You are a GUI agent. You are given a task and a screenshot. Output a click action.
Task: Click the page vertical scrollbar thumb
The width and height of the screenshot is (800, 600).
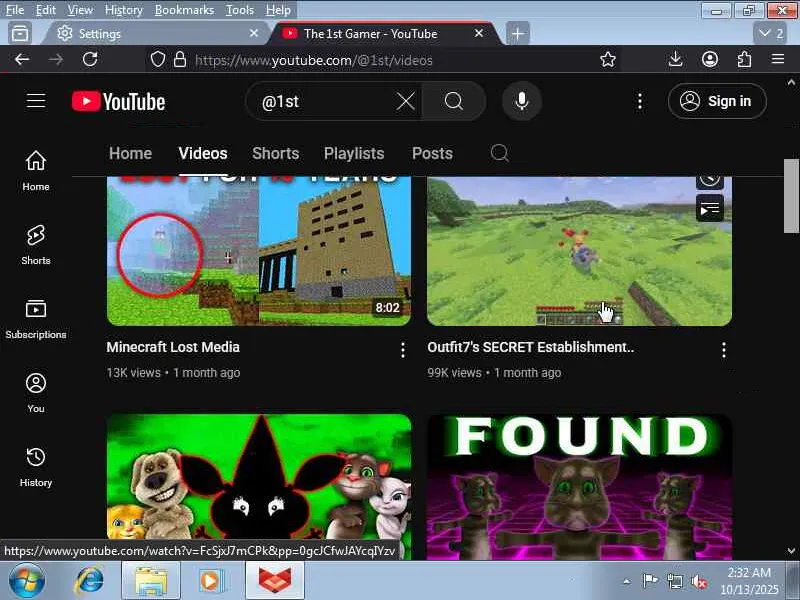click(x=791, y=196)
